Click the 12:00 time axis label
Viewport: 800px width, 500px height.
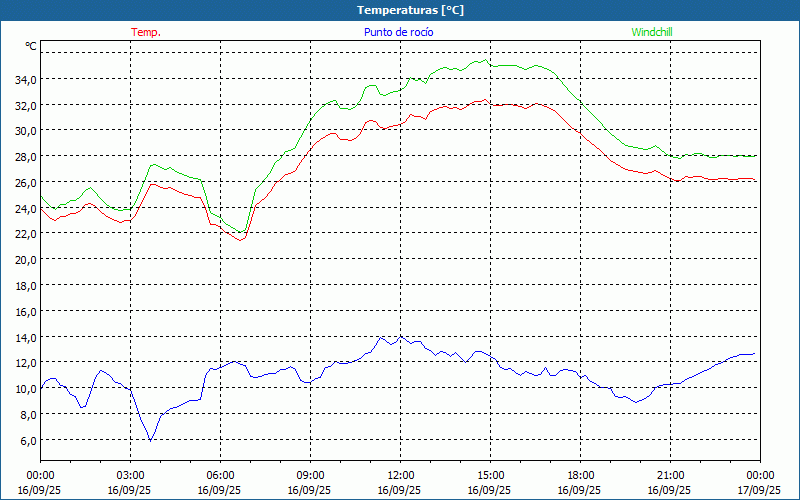coord(400,475)
